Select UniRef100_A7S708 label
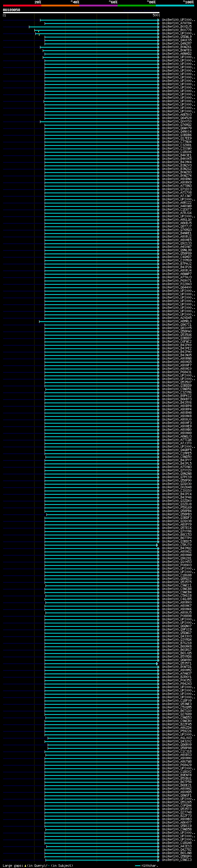 (x=177, y=192)
